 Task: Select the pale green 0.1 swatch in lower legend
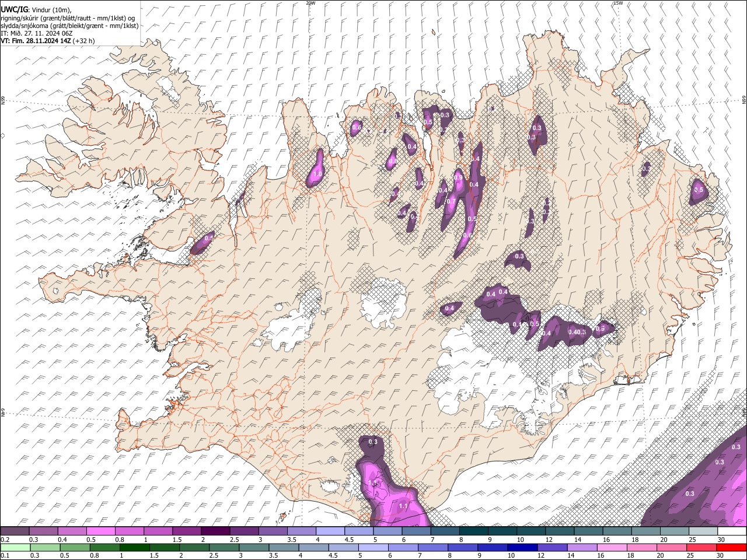(15, 548)
